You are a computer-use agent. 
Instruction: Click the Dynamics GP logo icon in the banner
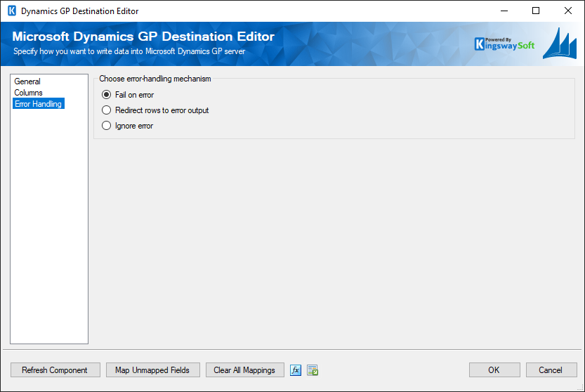(x=560, y=44)
